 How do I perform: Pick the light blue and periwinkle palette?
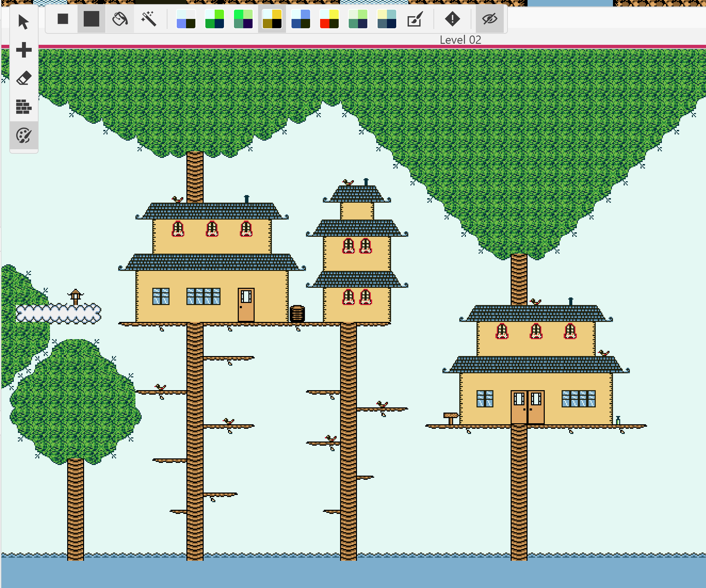186,19
